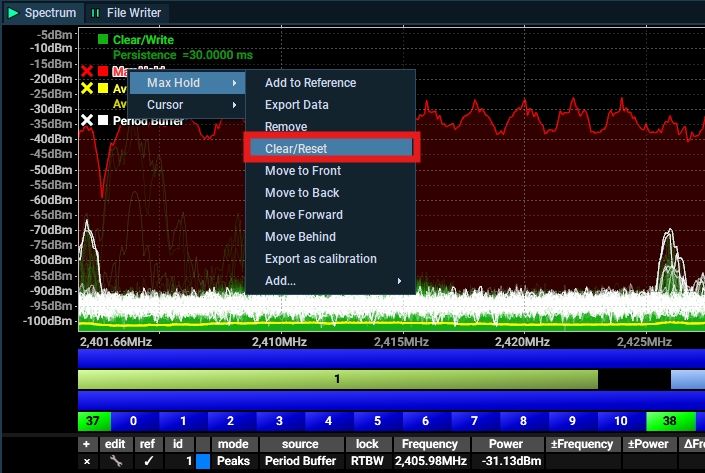Click the plus icon to add a marker
Viewport: 705px width, 473px height.
(86, 444)
